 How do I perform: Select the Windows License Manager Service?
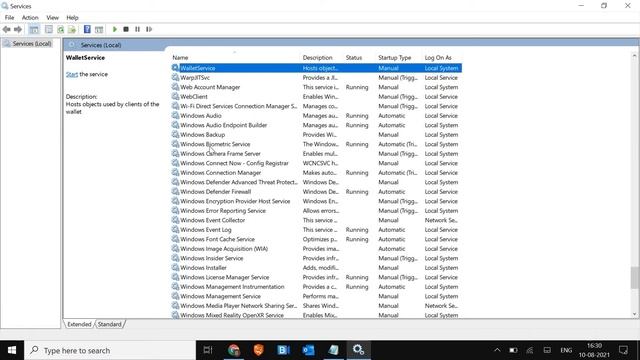pyautogui.click(x=316, y=277)
